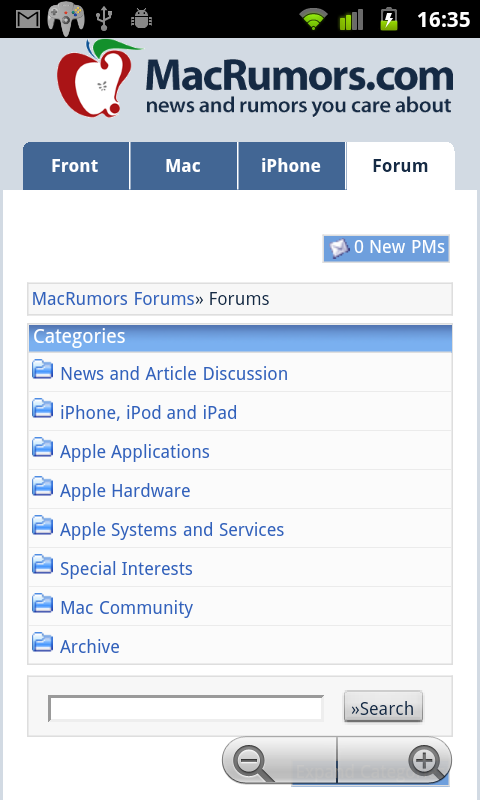Focus the forum search text field
This screenshot has width=480, height=800.
(x=186, y=708)
